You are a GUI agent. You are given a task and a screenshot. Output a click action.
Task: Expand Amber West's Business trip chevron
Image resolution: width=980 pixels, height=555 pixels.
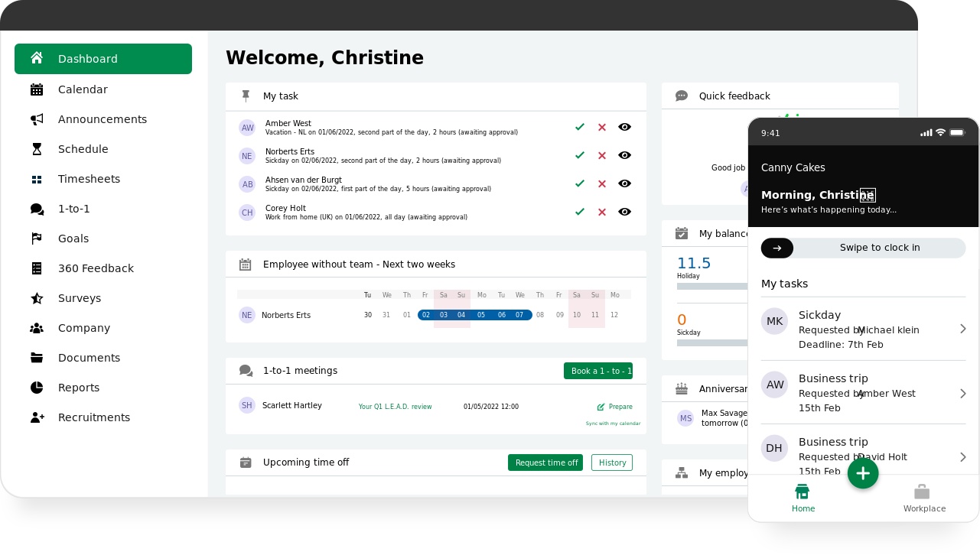tap(963, 393)
